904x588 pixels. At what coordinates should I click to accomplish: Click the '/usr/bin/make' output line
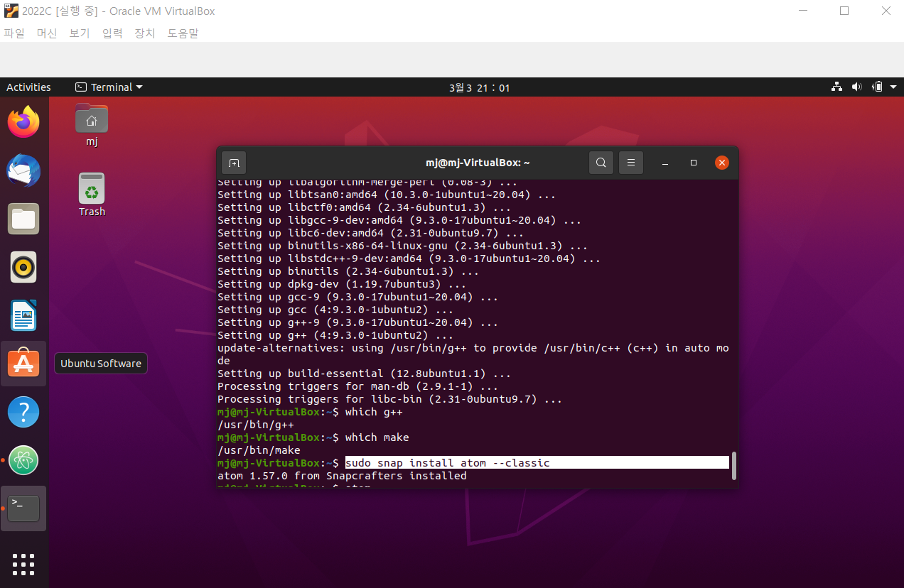click(259, 450)
